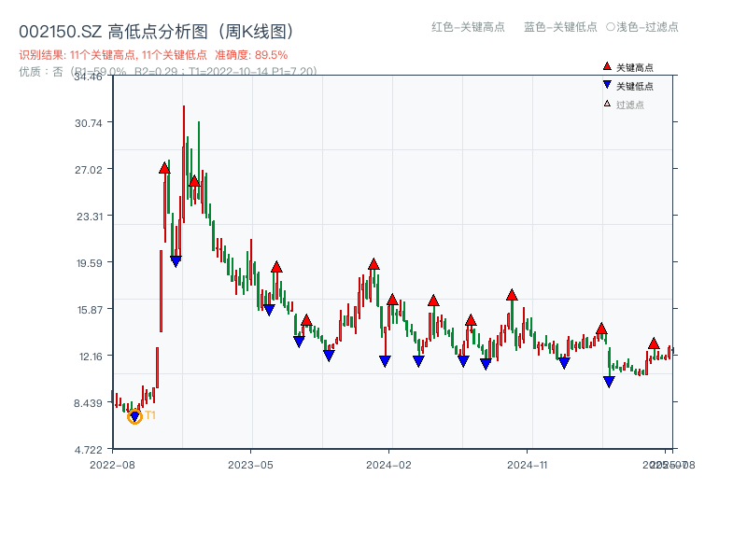Select the red 关键高点 triangle marker icon in legend
The image size is (747, 560).
(x=606, y=66)
